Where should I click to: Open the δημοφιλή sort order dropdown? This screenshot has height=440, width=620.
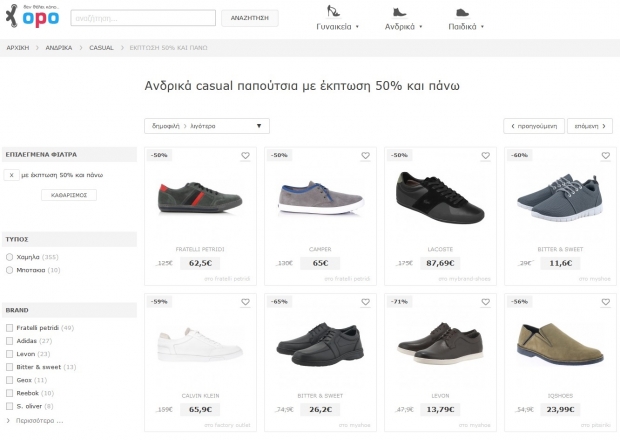click(207, 126)
